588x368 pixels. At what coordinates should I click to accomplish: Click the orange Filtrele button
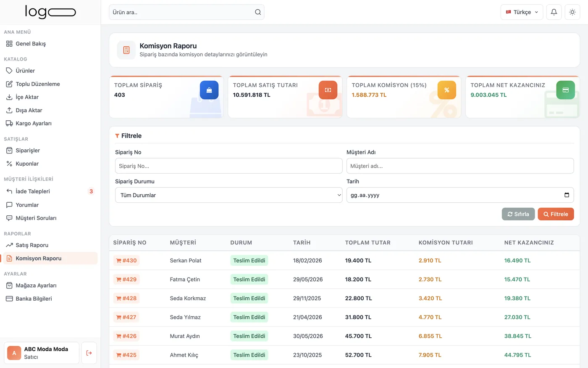(556, 214)
